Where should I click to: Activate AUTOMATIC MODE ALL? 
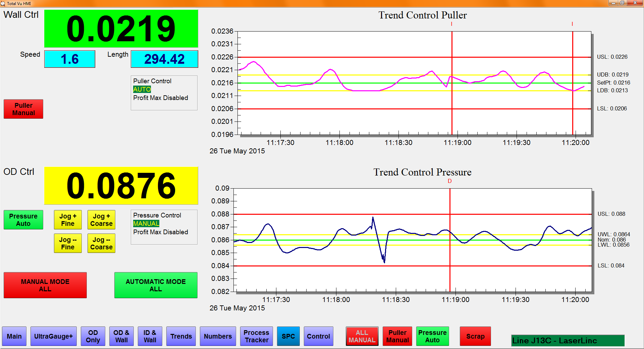156,285
